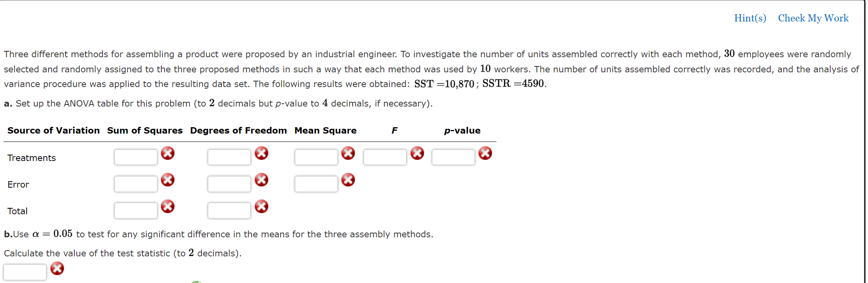
Task: Select the Error Sum of Squares input box
Action: click(136, 184)
